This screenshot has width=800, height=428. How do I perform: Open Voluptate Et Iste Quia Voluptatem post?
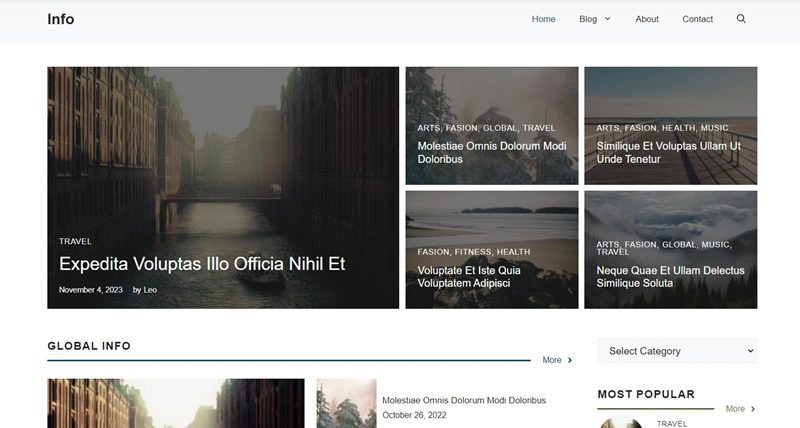[469, 276]
